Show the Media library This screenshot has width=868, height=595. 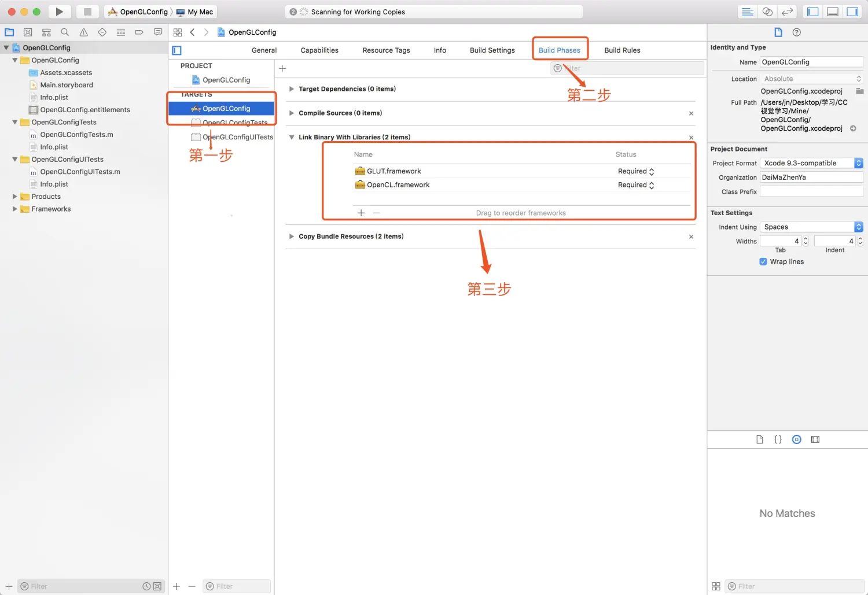pos(815,439)
